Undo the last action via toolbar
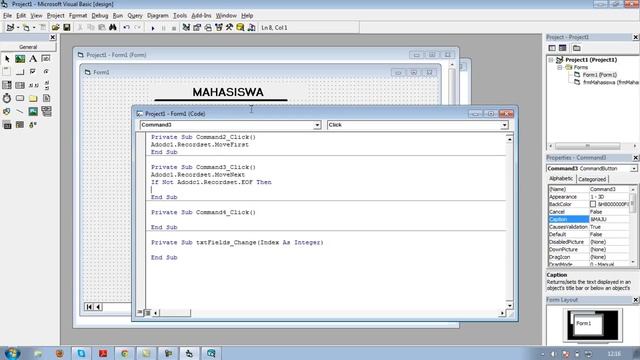640x360 pixels. coord(127,27)
